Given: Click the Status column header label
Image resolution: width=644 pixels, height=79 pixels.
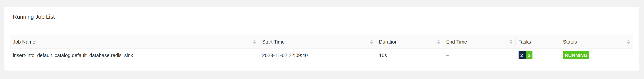Looking at the screenshot, I should click(570, 42).
